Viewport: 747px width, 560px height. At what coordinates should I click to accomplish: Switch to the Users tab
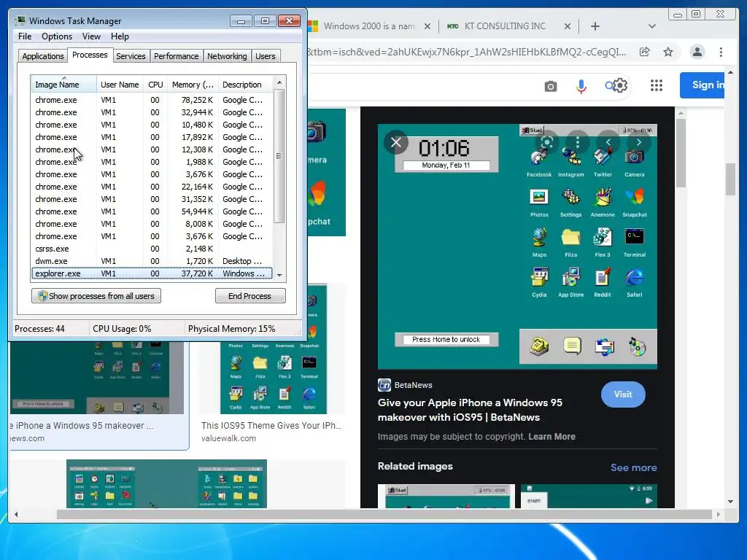pos(265,56)
